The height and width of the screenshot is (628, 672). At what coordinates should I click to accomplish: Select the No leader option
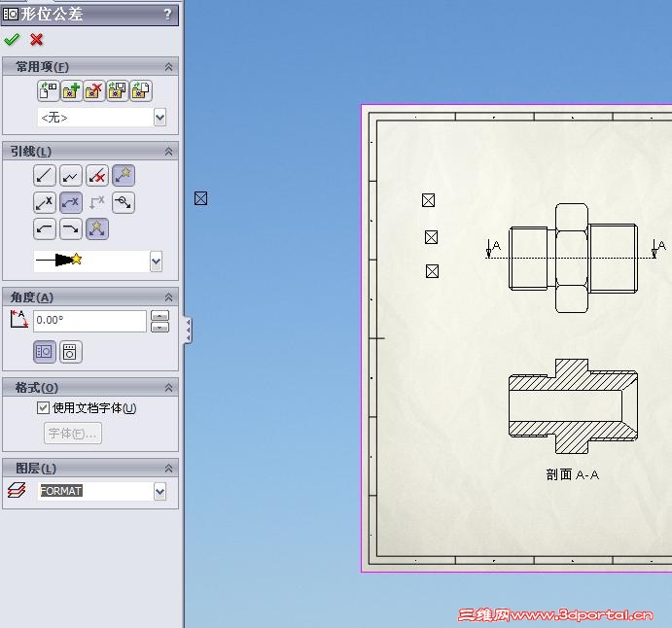pyautogui.click(x=97, y=176)
